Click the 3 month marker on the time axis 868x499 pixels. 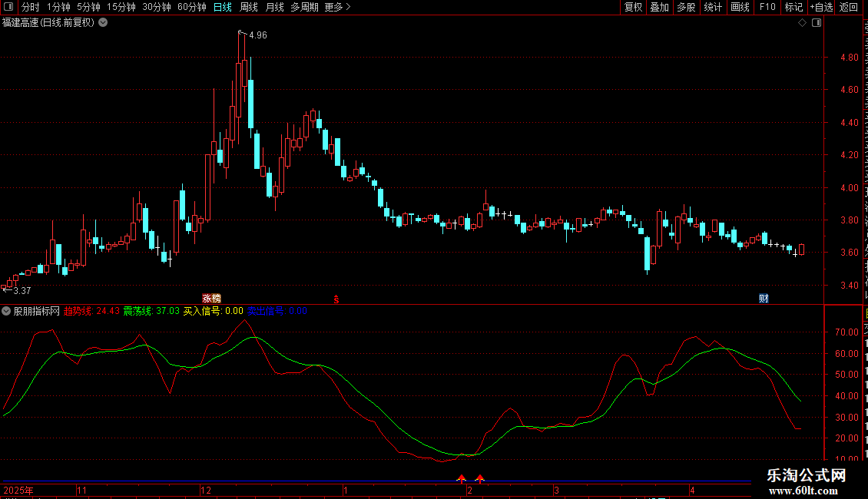556,490
